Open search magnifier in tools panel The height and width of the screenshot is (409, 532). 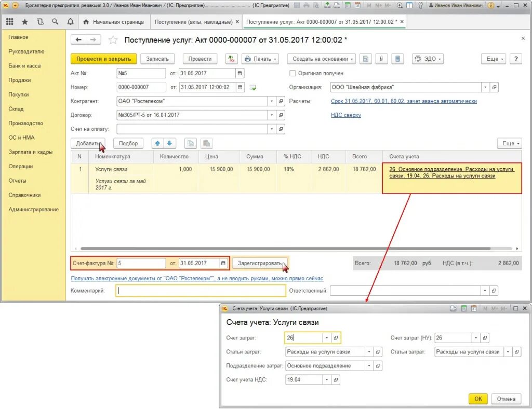tap(55, 22)
